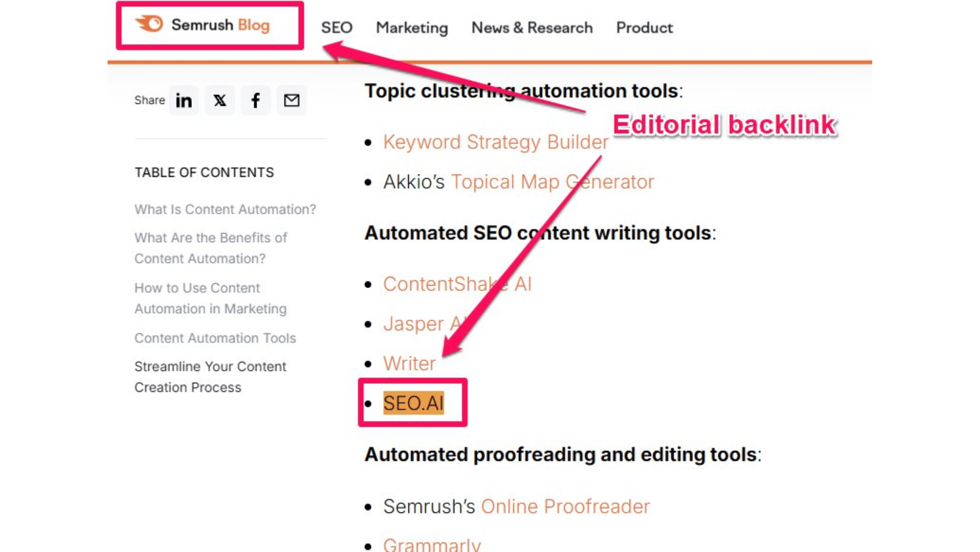Click the Share label text
This screenshot has width=980, height=552.
149,100
